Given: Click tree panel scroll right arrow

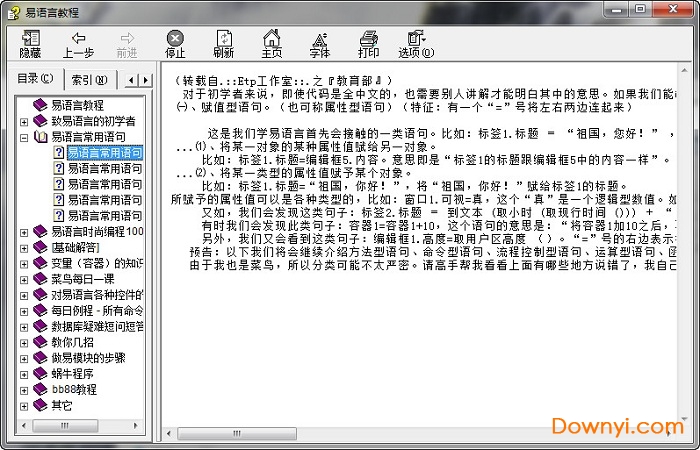Looking at the screenshot, I should click(x=136, y=425).
